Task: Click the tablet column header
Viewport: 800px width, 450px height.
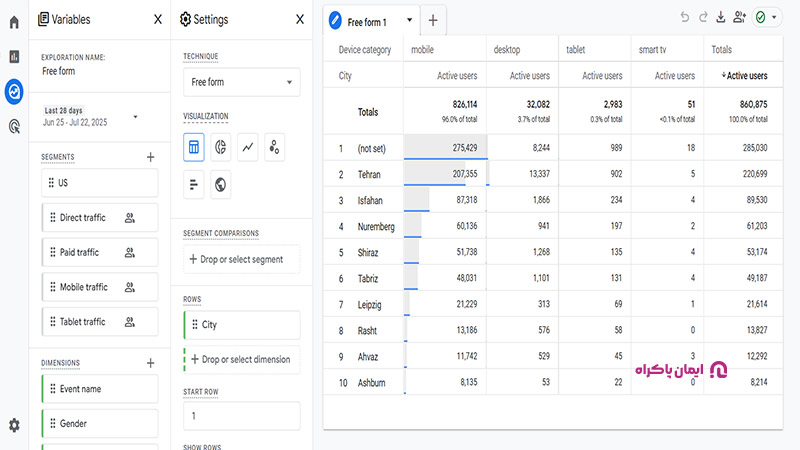Action: [x=576, y=49]
